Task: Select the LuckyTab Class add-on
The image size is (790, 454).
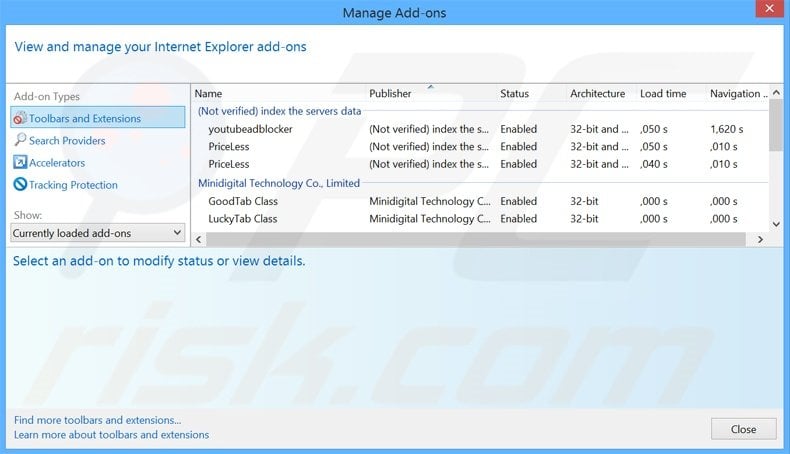Action: pyautogui.click(x=243, y=218)
